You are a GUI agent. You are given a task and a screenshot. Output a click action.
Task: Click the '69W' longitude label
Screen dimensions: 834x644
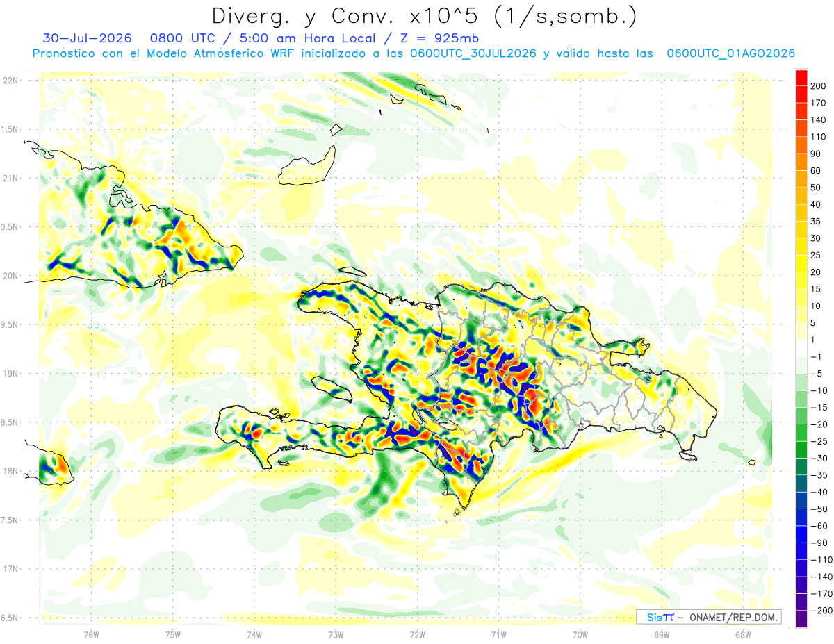coord(662,635)
